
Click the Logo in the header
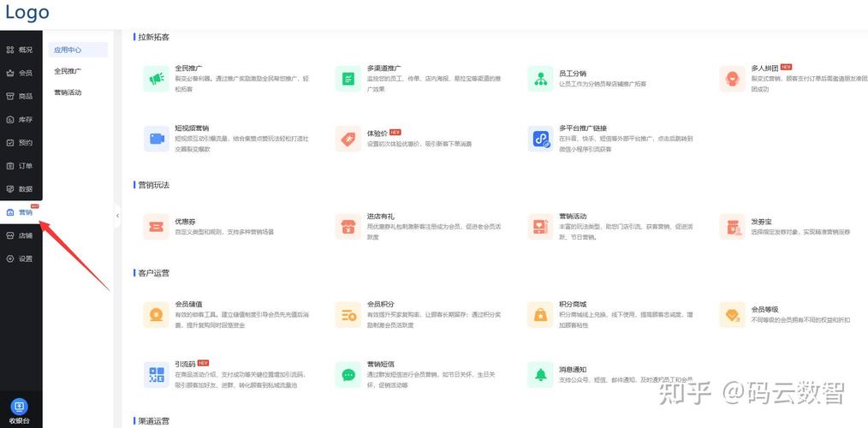[27, 13]
